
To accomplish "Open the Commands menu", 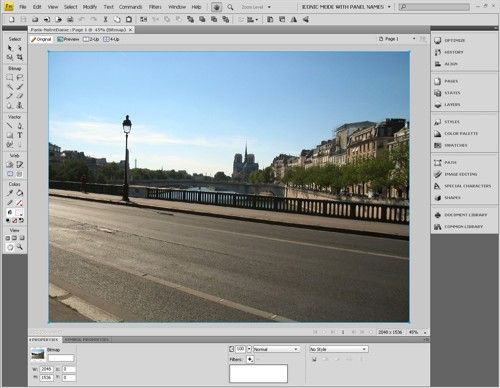I will [131, 7].
